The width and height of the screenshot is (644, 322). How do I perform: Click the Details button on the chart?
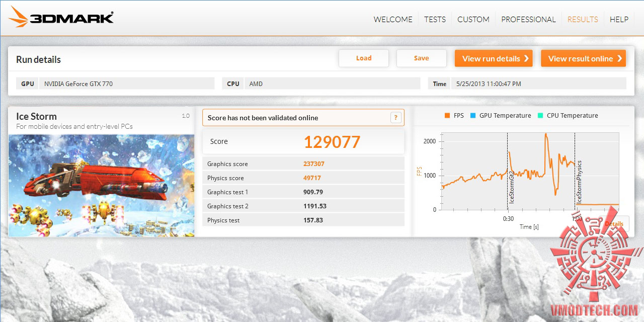click(x=614, y=224)
